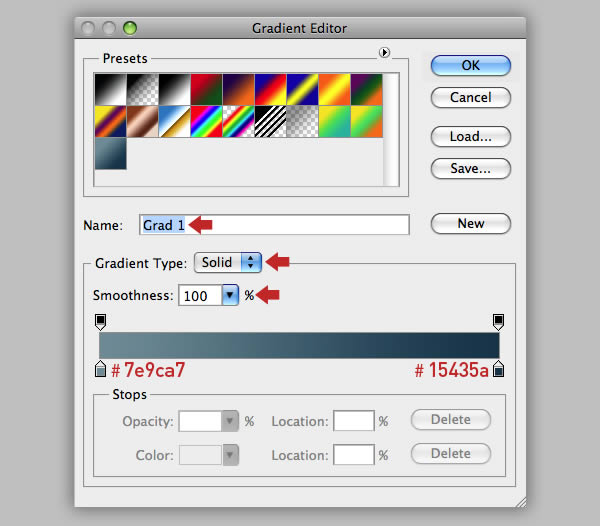Select the yellow to teal green preset
The image size is (600, 526).
[x=334, y=122]
